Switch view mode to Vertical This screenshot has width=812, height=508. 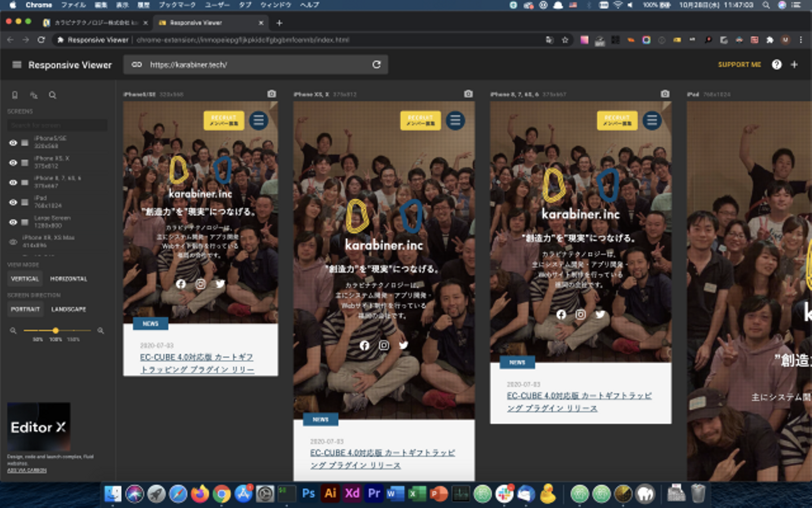pyautogui.click(x=25, y=279)
